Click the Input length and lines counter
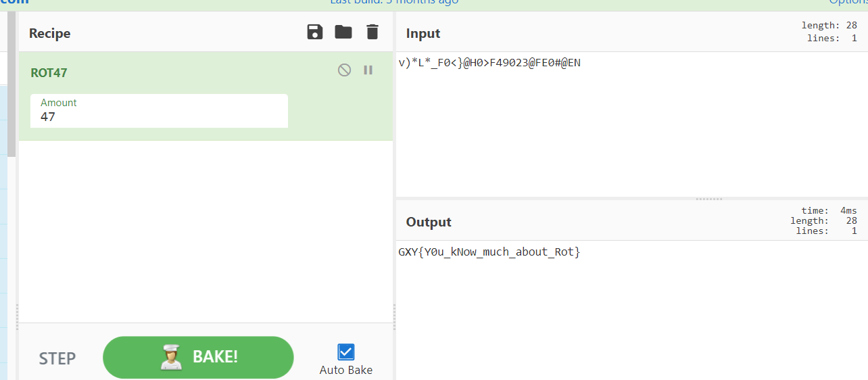 pos(829,32)
